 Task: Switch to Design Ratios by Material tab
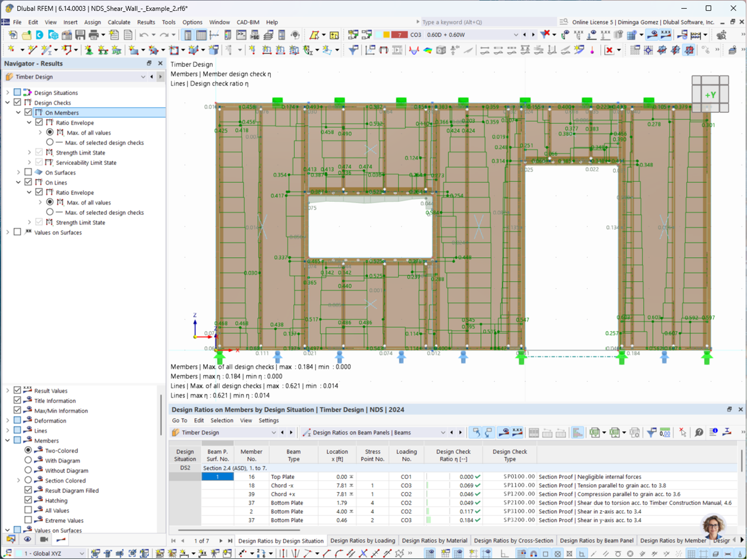click(434, 540)
